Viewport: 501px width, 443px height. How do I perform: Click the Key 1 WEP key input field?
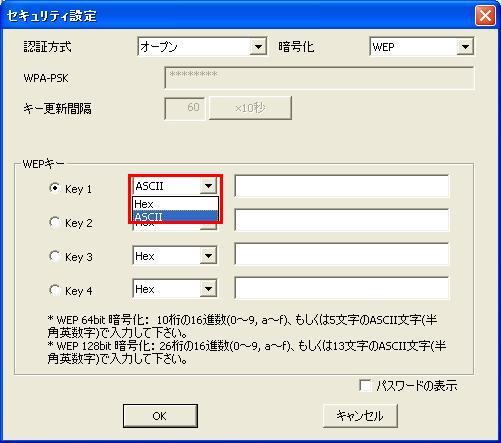[342, 186]
